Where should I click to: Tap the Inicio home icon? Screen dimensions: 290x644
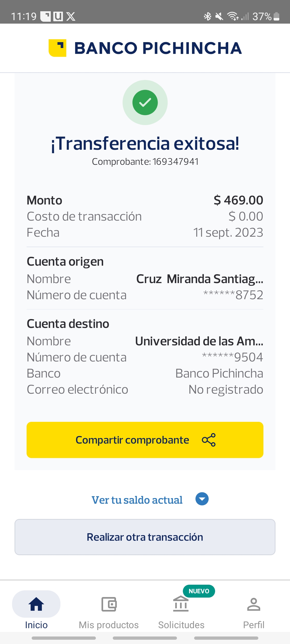click(36, 604)
